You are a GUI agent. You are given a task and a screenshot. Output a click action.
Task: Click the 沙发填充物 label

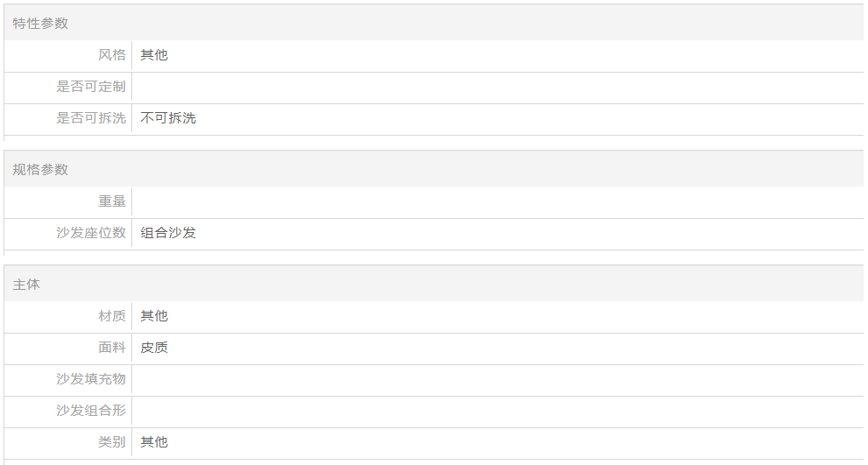(91, 378)
